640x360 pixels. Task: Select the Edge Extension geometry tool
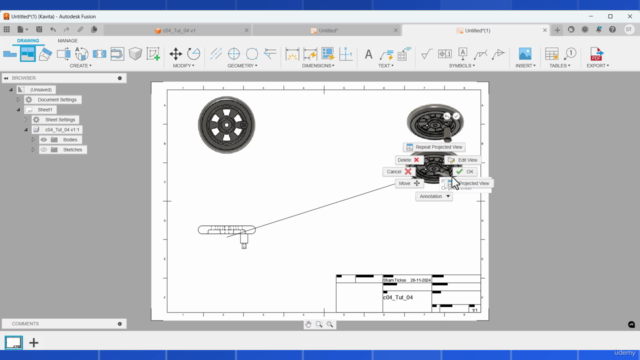tap(270, 54)
